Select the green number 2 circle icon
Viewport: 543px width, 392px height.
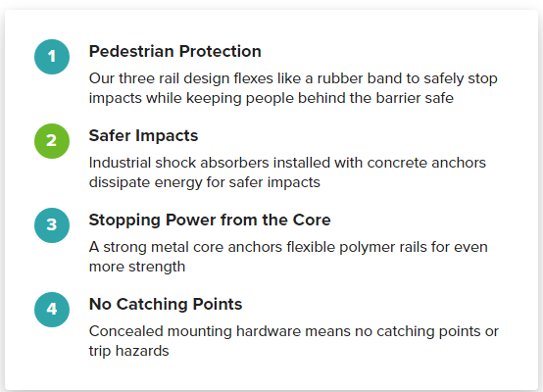52,141
